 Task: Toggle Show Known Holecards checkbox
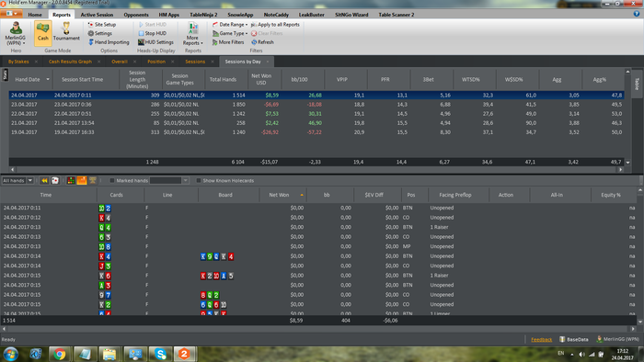(x=199, y=180)
